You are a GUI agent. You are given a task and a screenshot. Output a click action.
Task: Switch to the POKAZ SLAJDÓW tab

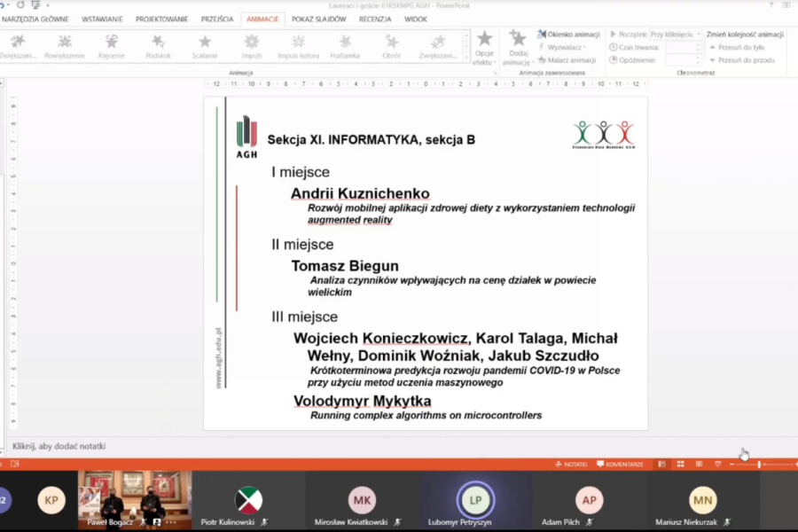(318, 19)
